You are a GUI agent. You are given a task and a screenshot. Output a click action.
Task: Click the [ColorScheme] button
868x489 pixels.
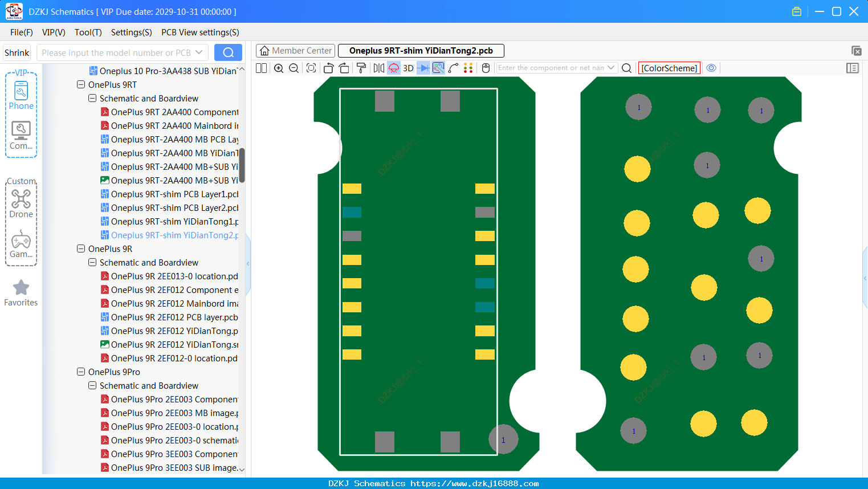[669, 68]
